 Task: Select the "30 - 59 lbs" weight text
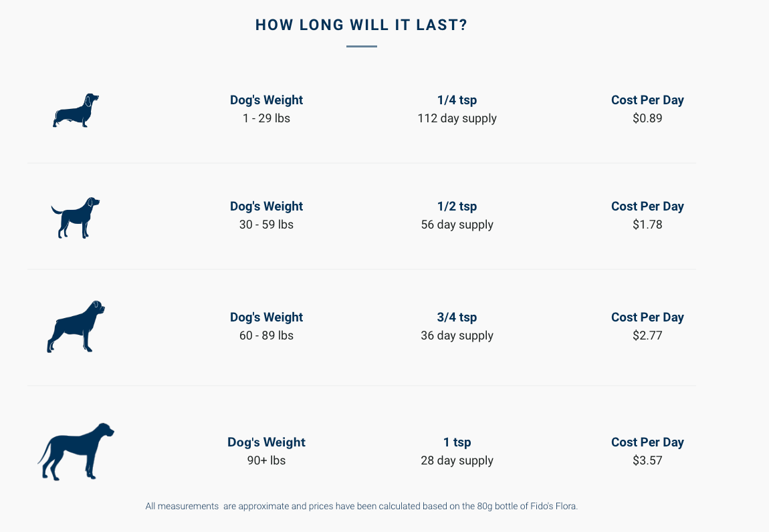pos(266,225)
